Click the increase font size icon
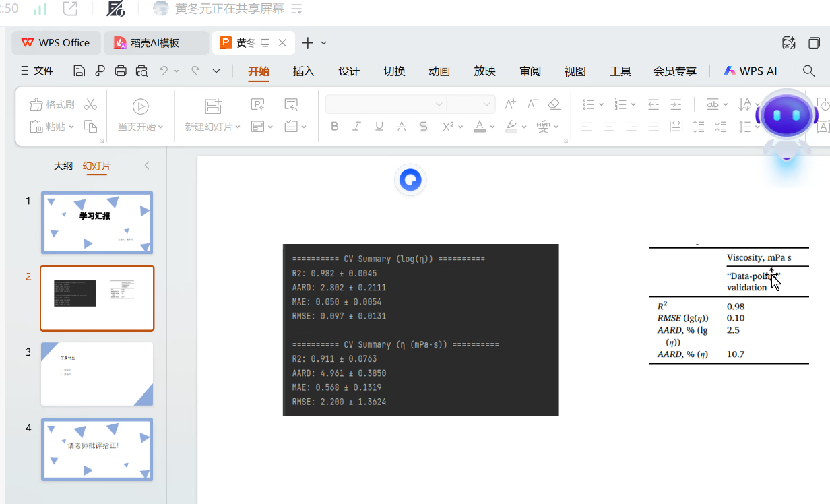The height and width of the screenshot is (504, 830). (510, 104)
